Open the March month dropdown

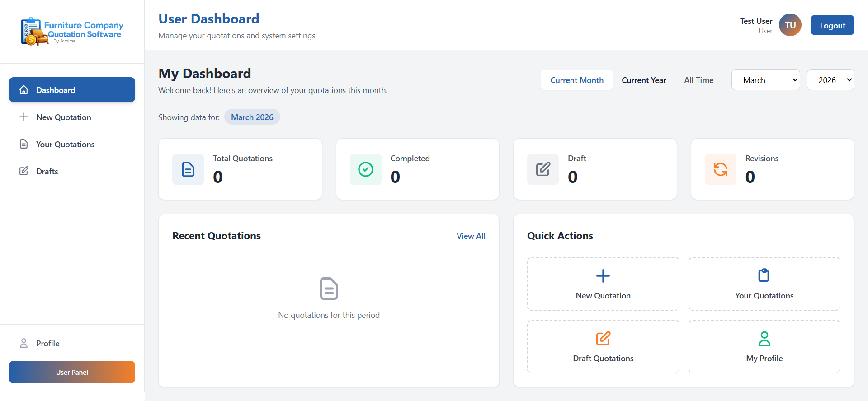(765, 80)
